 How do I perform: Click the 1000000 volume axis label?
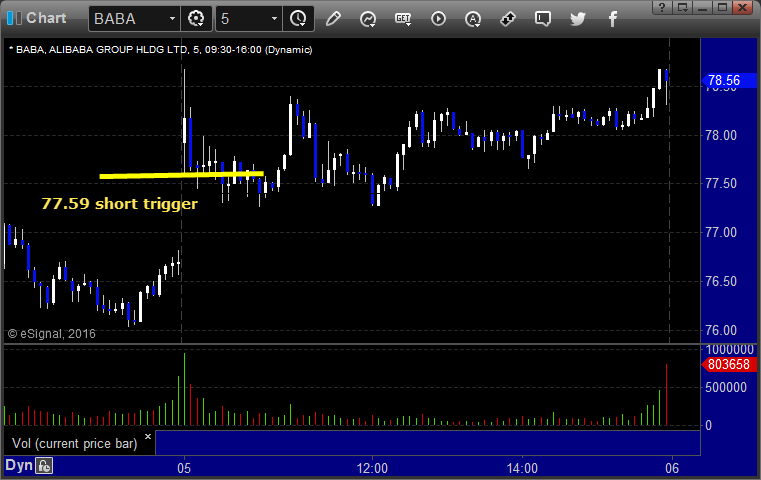click(729, 350)
